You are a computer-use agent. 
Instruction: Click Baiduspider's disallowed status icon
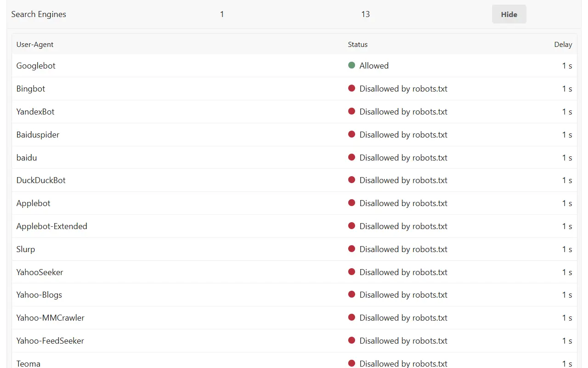(x=351, y=134)
